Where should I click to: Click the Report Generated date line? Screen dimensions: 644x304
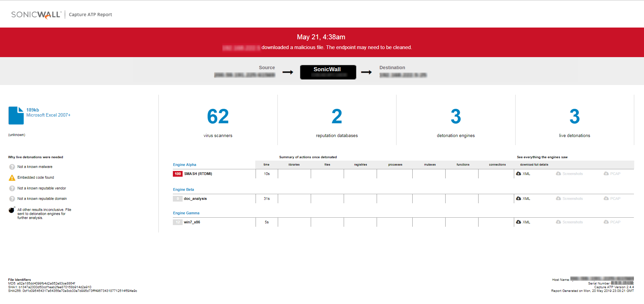(x=593, y=291)
